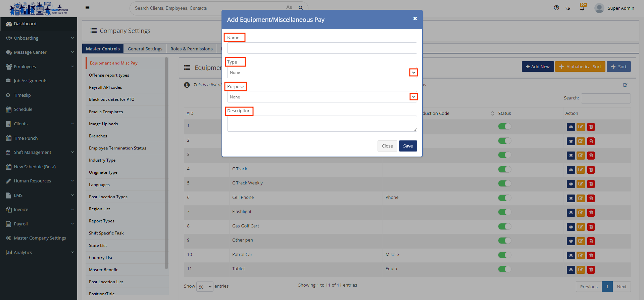This screenshot has width=644, height=300.
Task: Open the notifications bell icon
Action: coord(582,8)
